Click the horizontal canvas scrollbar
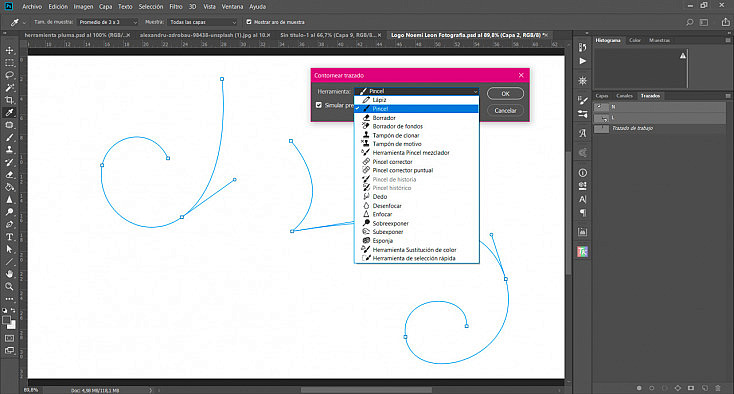Viewport: 734px width, 394px height. tap(366, 390)
